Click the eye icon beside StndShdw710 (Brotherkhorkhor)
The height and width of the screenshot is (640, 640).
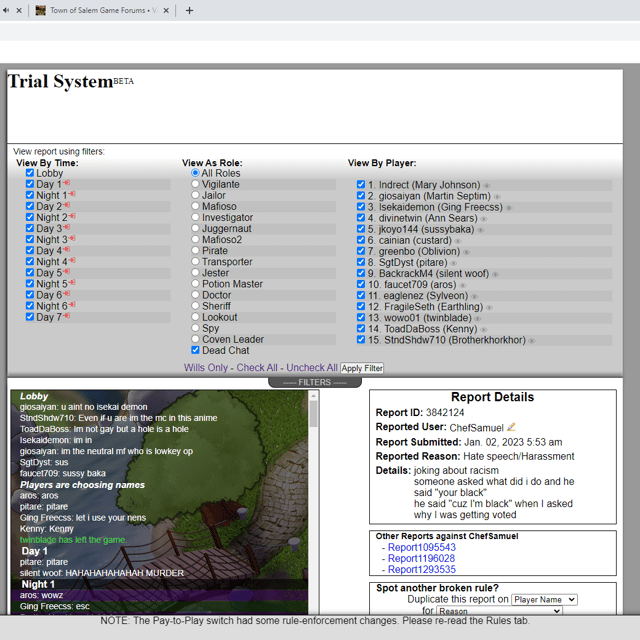tap(532, 341)
